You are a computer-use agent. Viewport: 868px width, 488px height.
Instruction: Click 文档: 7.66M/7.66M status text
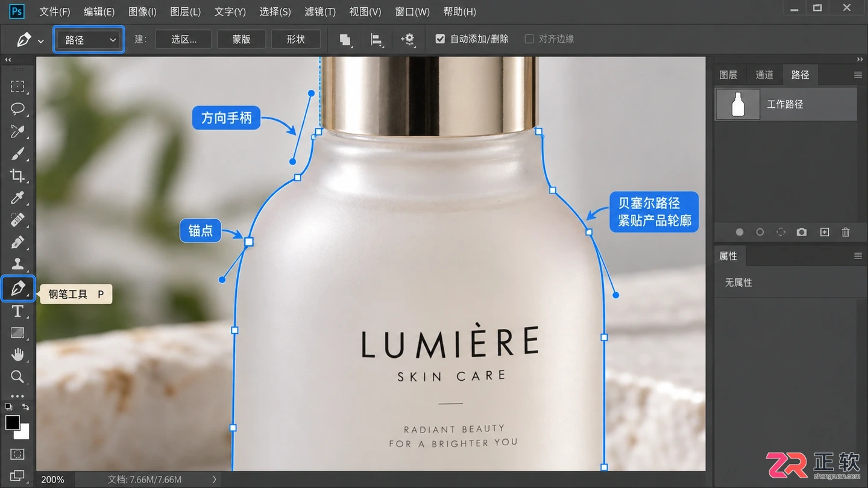tap(145, 480)
